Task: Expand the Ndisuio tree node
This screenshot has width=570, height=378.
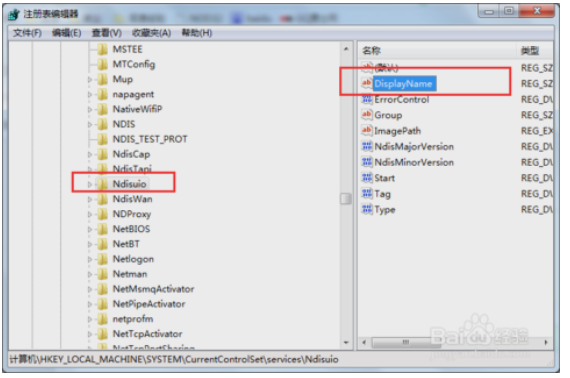Action: point(90,184)
